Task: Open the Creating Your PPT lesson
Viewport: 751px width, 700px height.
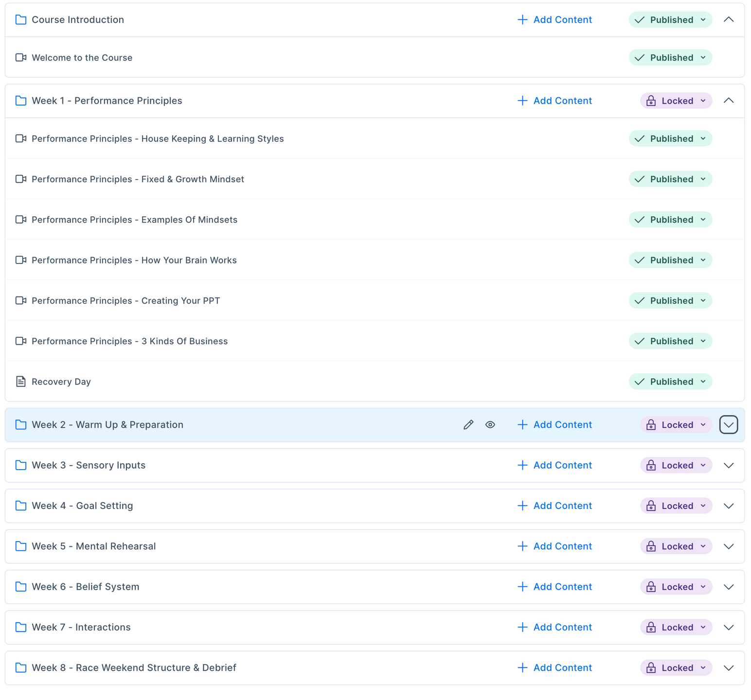Action: (125, 301)
